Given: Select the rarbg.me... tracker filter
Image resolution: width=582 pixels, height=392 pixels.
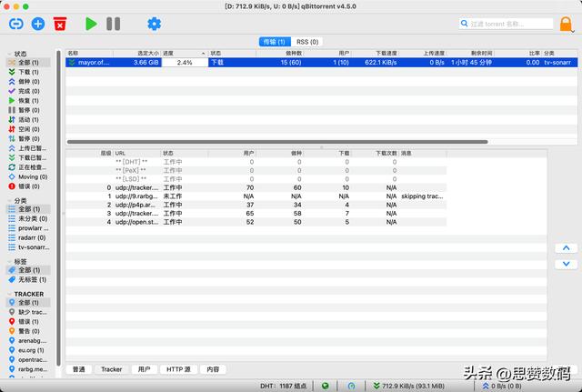Looking at the screenshot, I should tap(28, 369).
